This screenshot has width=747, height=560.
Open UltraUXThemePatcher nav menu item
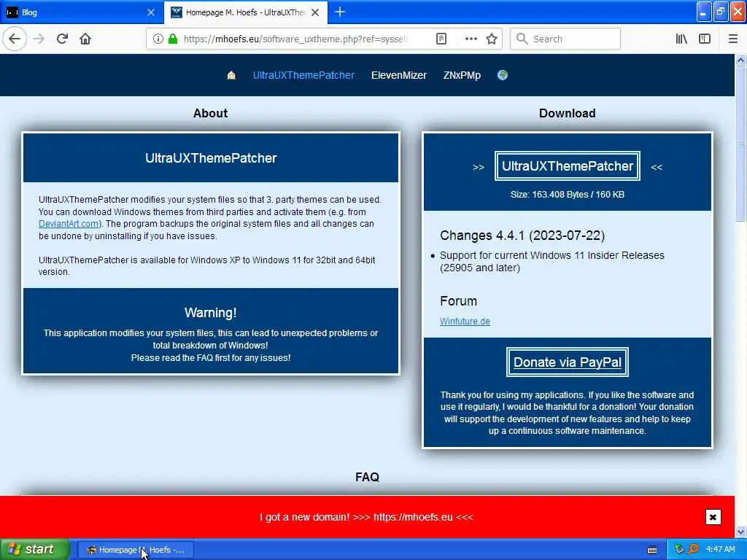point(303,75)
